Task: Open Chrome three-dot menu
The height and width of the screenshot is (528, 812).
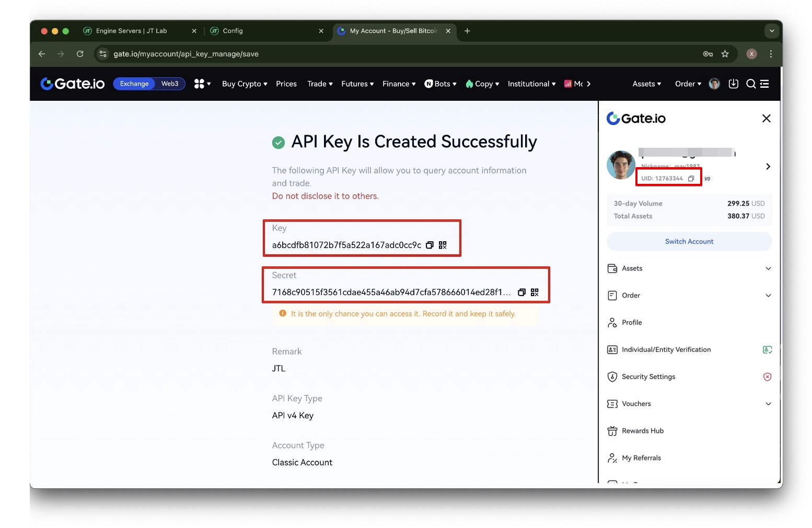Action: click(771, 54)
